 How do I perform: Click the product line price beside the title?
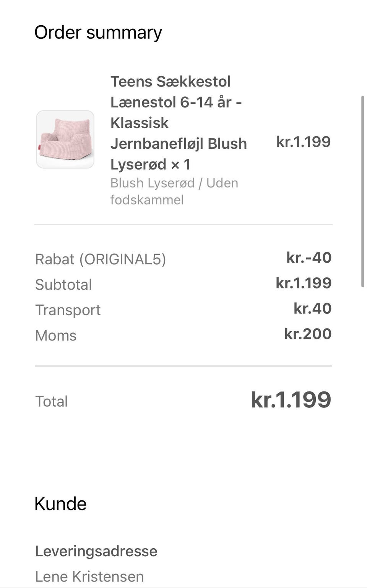click(x=304, y=142)
